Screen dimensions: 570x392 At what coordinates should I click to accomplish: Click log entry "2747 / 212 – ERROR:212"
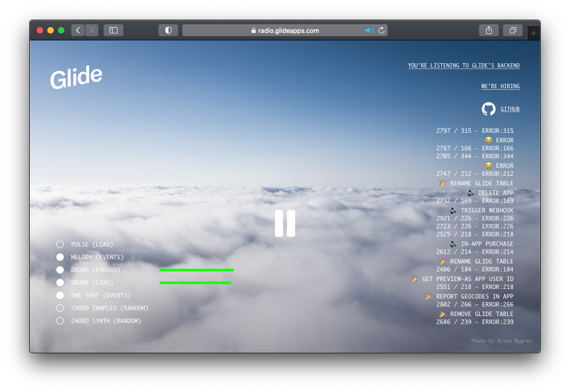pos(475,174)
